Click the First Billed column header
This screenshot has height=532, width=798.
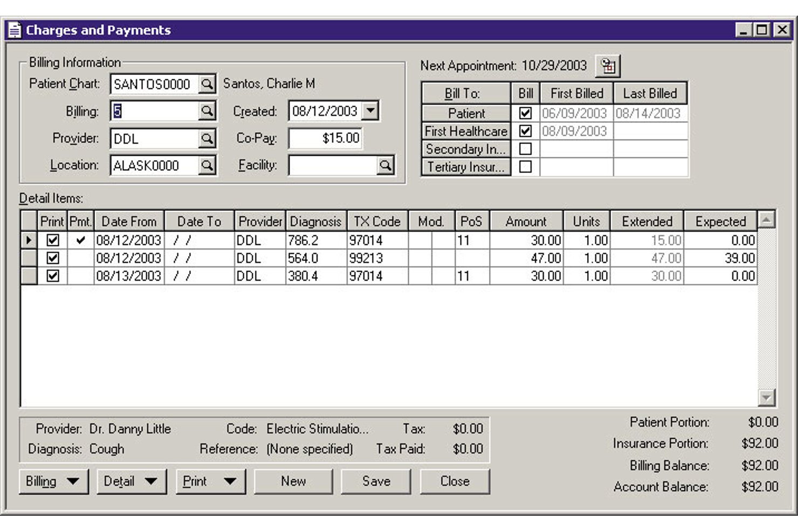[x=576, y=93]
